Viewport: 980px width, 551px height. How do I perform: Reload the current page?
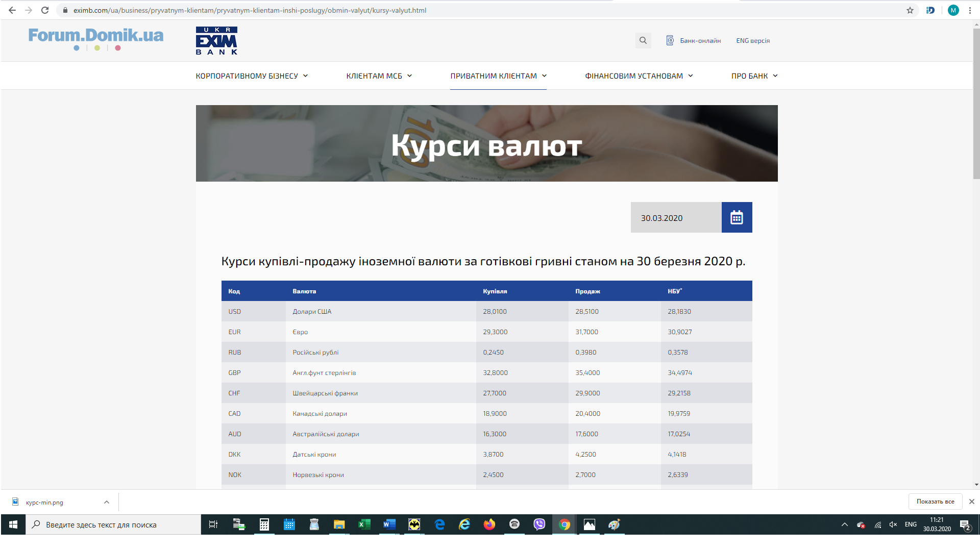(45, 10)
